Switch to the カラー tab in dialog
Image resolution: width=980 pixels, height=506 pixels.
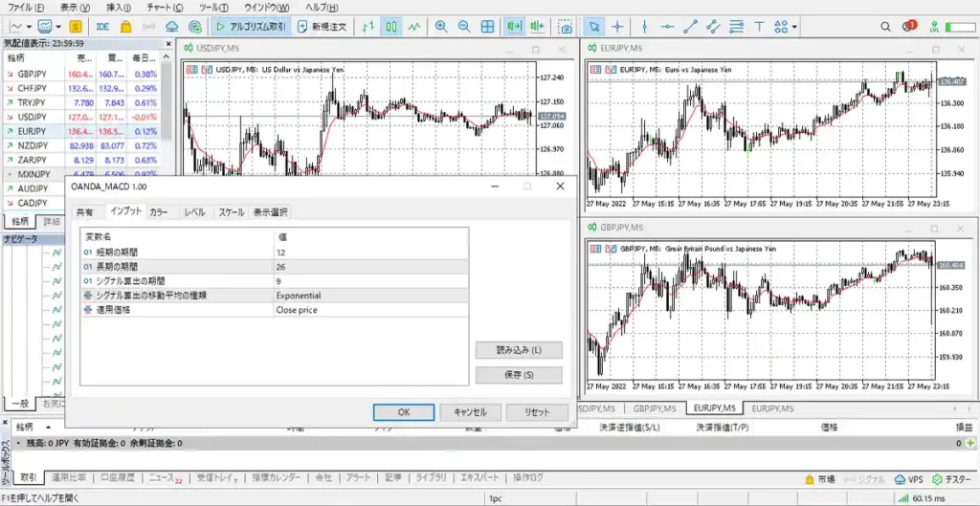pos(158,212)
